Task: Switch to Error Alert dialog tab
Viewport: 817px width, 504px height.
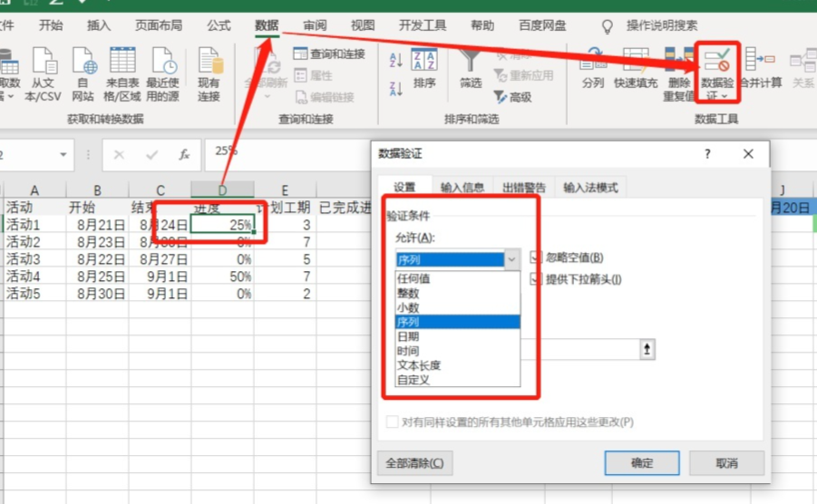Action: point(523,187)
